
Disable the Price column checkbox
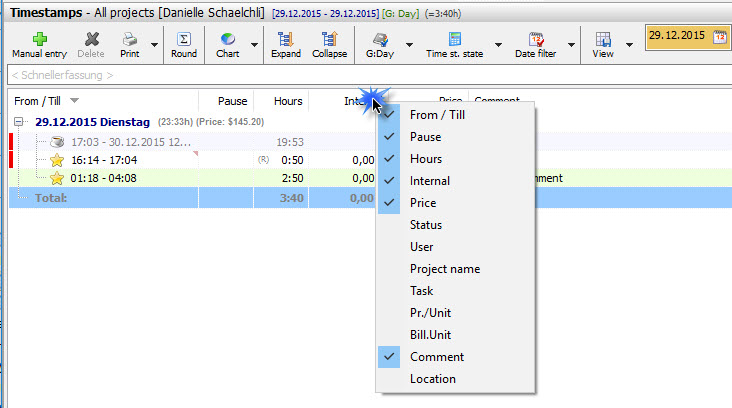(x=423, y=203)
